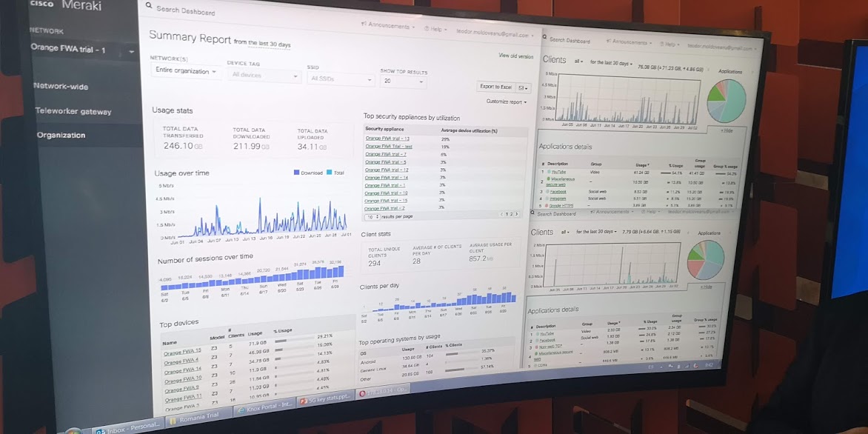
Task: Open the Entire organization network dropdown
Action: point(185,71)
